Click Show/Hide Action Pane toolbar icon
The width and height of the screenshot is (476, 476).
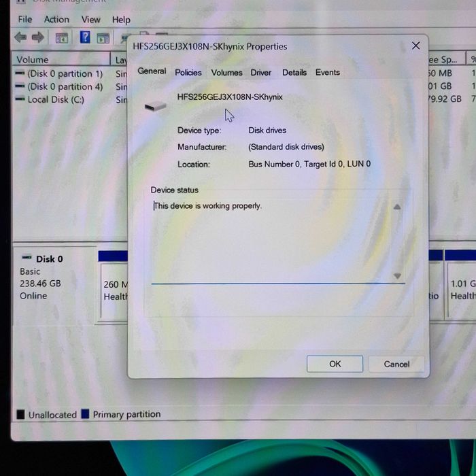click(103, 38)
